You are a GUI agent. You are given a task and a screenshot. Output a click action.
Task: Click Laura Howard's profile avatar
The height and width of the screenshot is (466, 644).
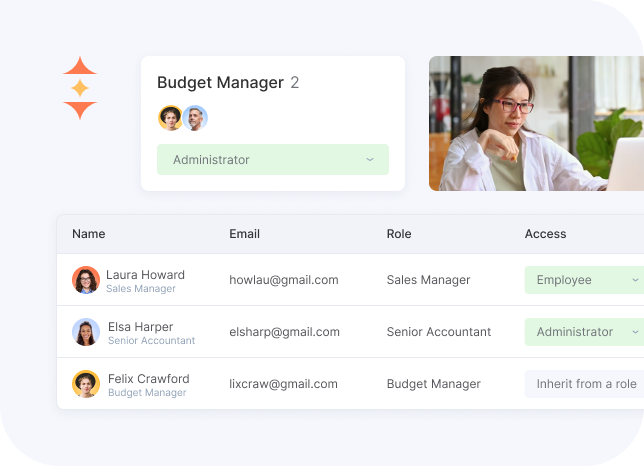pyautogui.click(x=86, y=280)
